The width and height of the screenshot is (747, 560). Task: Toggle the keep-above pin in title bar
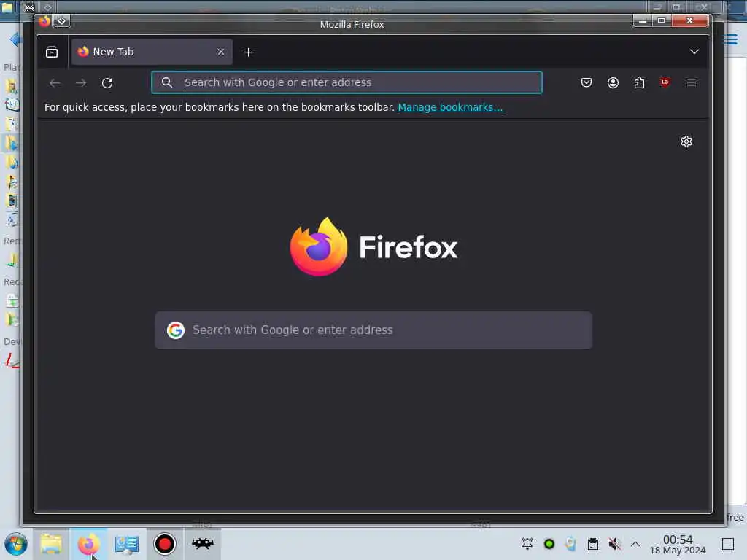62,21
